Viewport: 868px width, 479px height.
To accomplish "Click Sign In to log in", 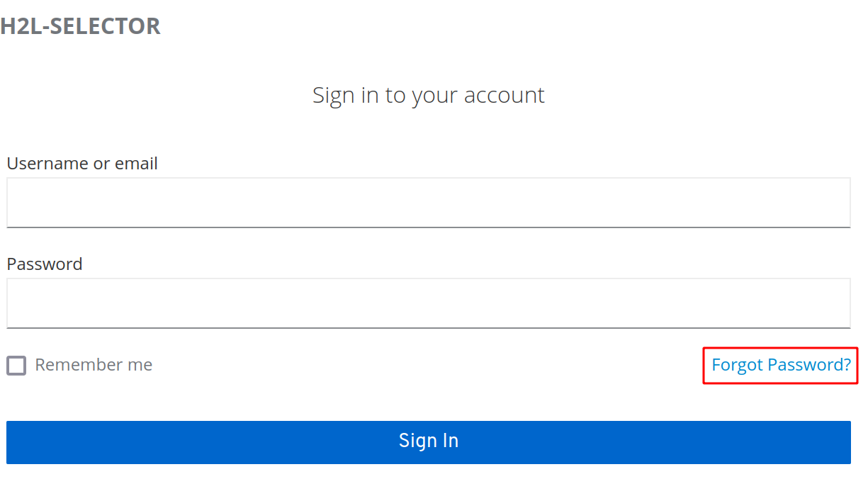I will click(428, 442).
